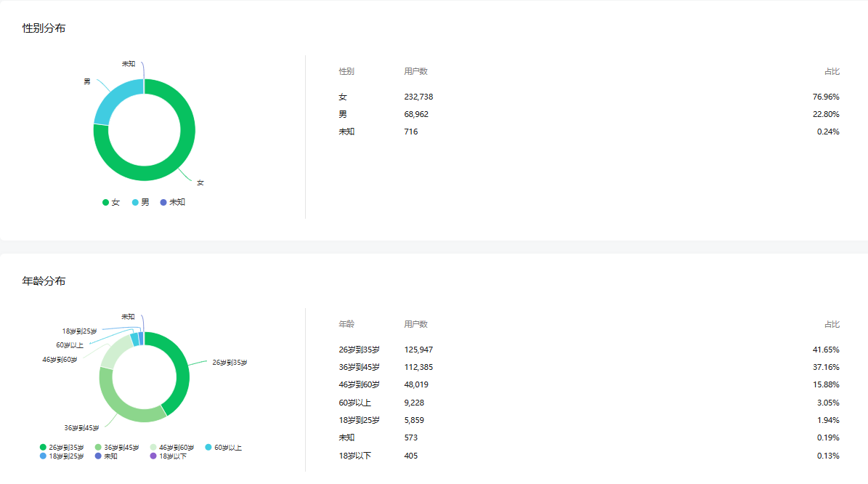Click the 26岁到35岁 legend dot

[43, 447]
